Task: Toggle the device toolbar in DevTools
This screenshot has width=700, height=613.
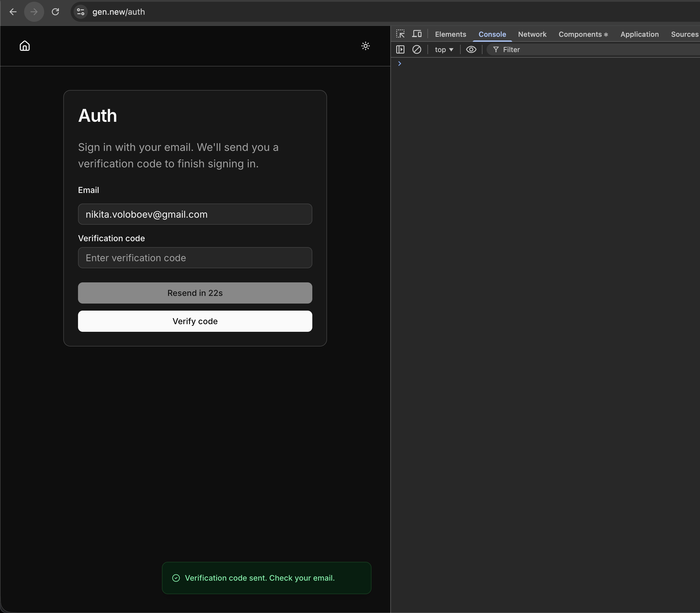Action: pos(417,34)
